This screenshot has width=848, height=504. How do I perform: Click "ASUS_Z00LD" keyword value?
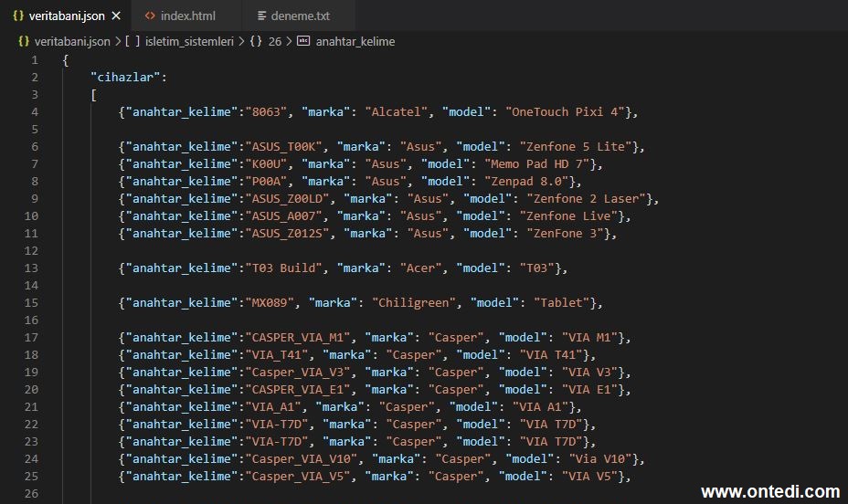287,198
